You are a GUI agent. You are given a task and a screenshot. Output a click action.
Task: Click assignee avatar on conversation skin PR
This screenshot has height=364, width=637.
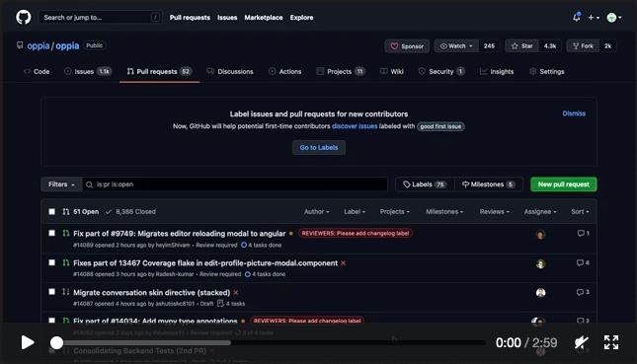tap(540, 293)
